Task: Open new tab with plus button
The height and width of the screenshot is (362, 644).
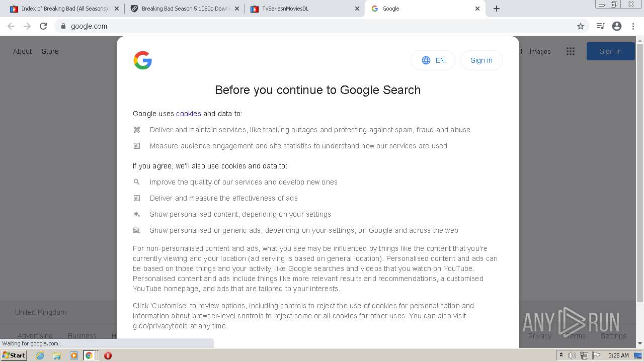Action: 497,9
